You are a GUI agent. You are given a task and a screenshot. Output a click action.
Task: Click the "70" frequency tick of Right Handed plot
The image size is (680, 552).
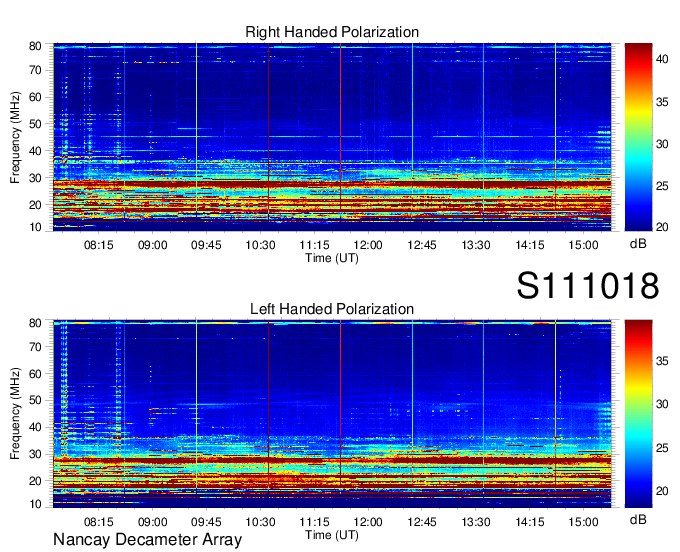(x=36, y=70)
